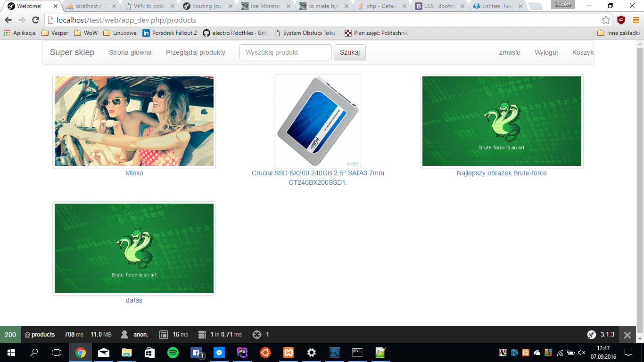Image resolution: width=644 pixels, height=362 pixels.
Task: Click the Super sklep brand link
Action: 72,52
